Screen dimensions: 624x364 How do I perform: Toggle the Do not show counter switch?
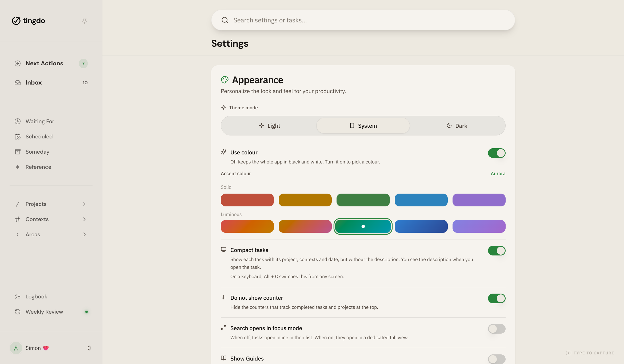497,298
